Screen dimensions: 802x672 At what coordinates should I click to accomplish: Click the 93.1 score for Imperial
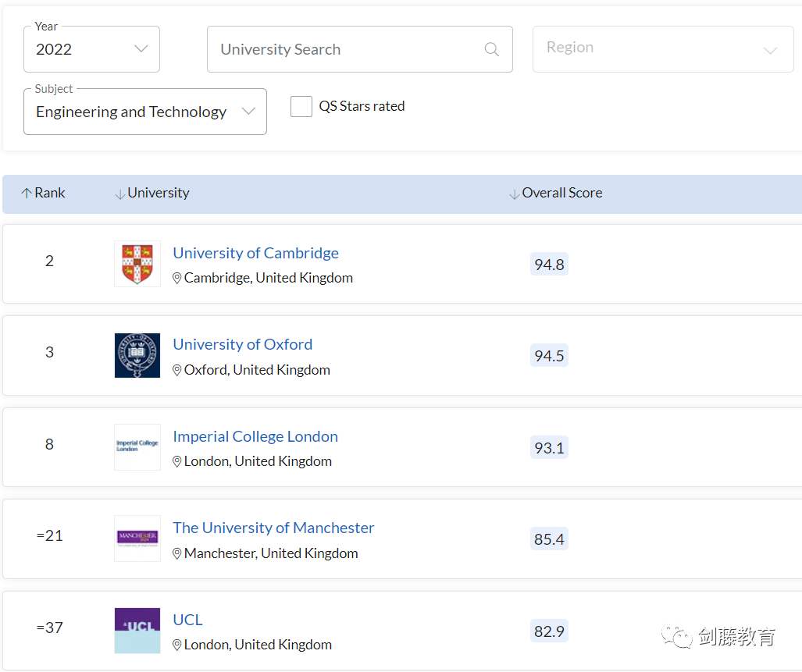coord(549,448)
